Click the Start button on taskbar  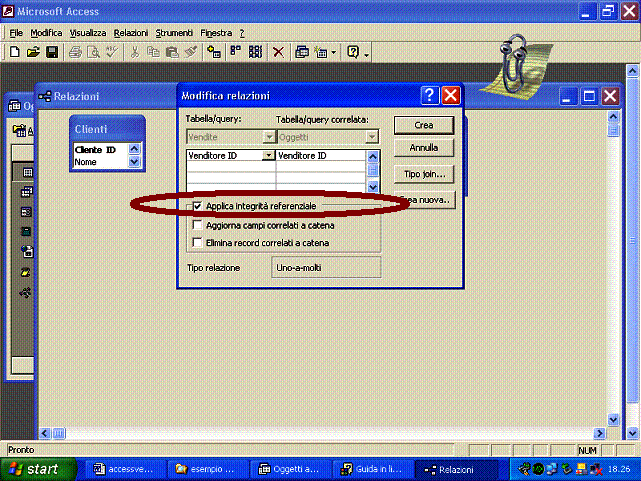tap(38, 469)
